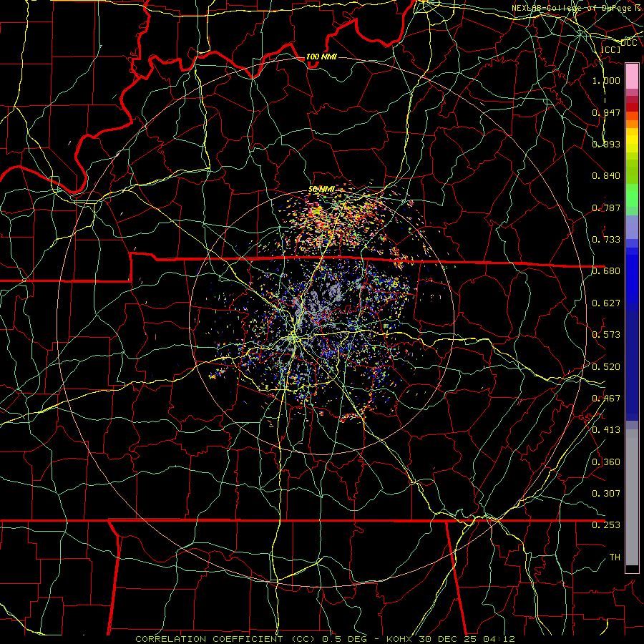Click the 0.893 legend value
The width and height of the screenshot is (644, 644).
click(606, 144)
